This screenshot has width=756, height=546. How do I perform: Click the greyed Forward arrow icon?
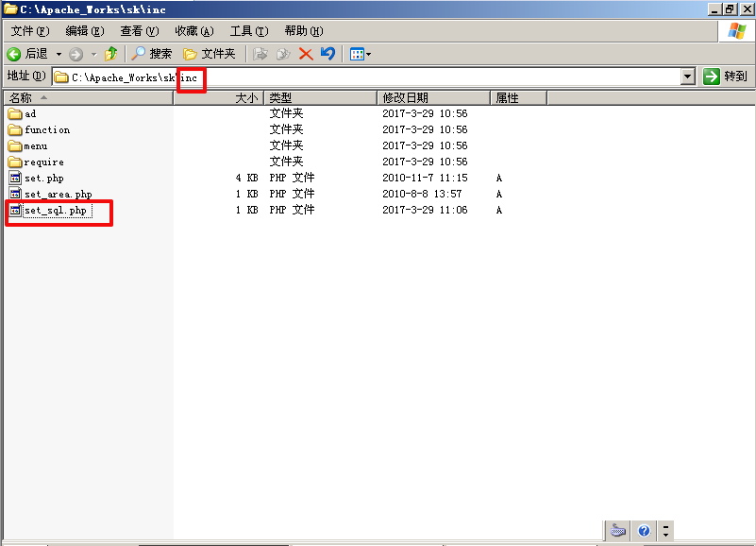tap(76, 54)
